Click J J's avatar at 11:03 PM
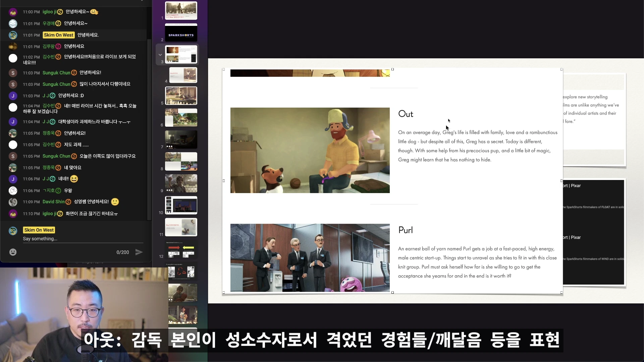The image size is (644, 362). click(13, 96)
